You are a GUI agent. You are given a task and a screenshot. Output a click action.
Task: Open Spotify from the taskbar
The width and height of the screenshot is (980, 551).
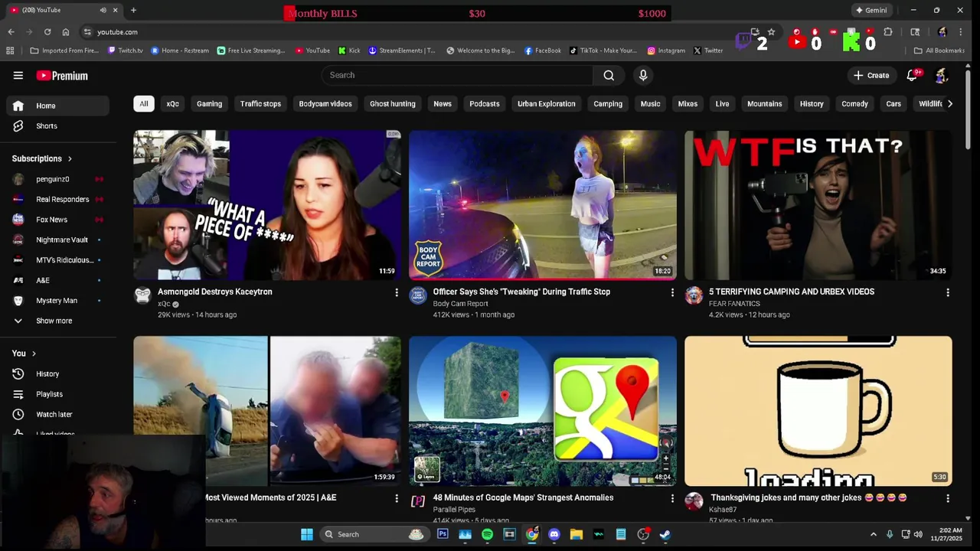[x=487, y=534]
